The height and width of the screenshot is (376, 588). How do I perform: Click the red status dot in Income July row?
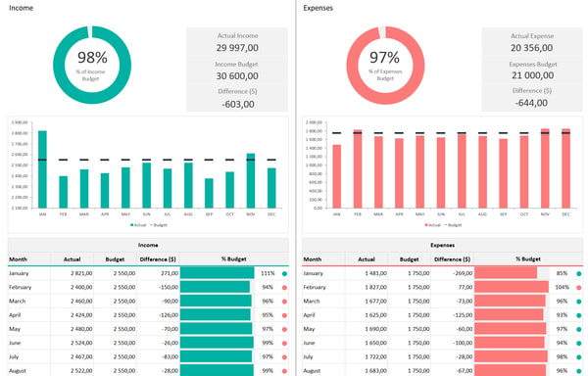(284, 357)
